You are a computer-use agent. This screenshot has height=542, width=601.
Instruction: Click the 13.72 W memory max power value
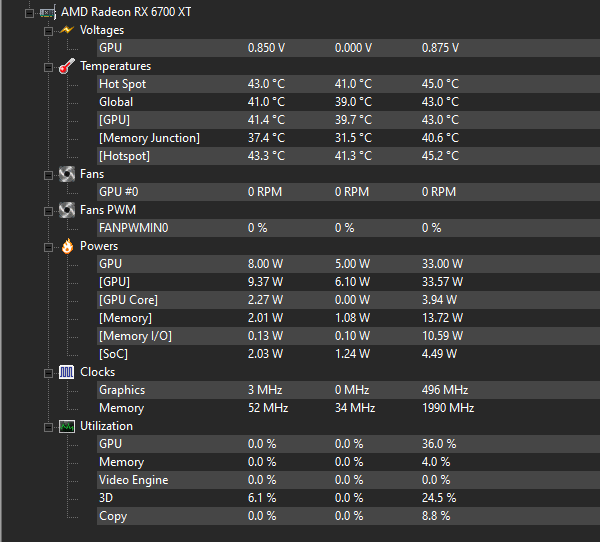[x=442, y=318]
